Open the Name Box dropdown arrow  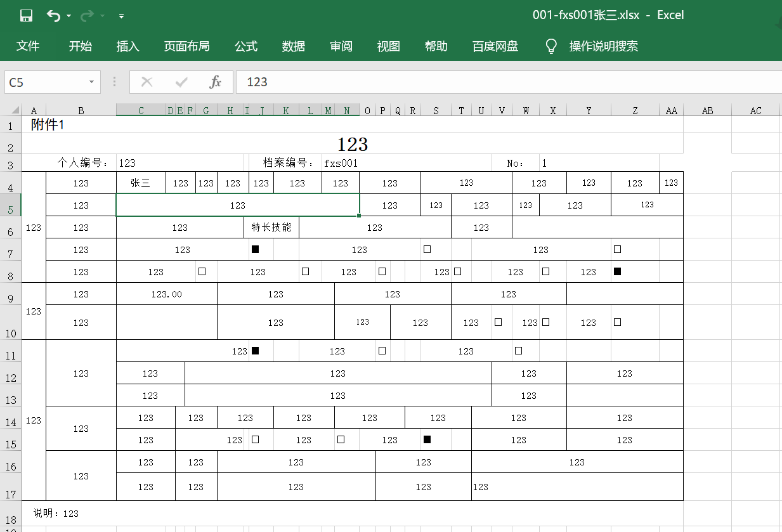coord(91,82)
